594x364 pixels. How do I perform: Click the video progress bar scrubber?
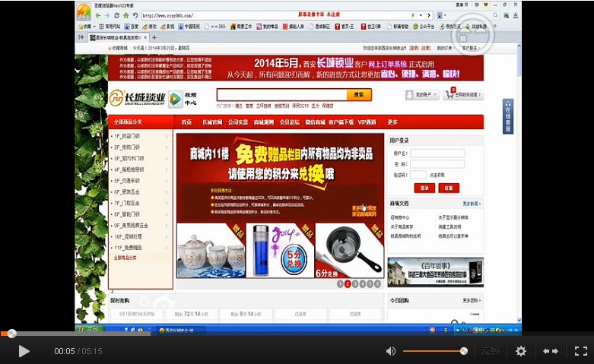click(x=11, y=334)
